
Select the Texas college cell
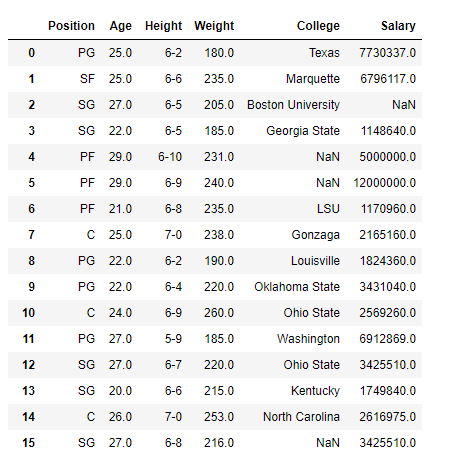tap(324, 53)
